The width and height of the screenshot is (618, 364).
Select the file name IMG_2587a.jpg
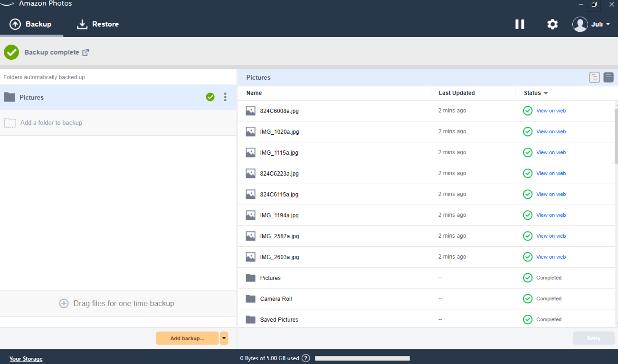[x=279, y=236]
